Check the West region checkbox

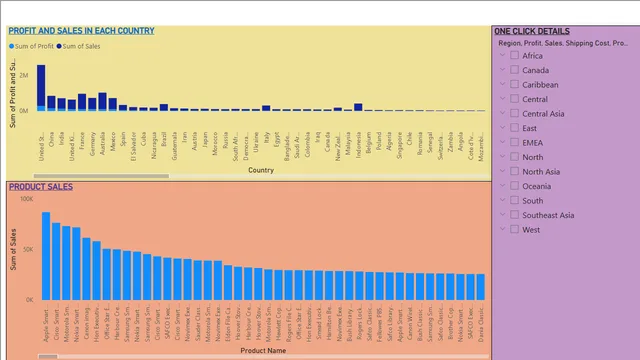click(x=514, y=229)
